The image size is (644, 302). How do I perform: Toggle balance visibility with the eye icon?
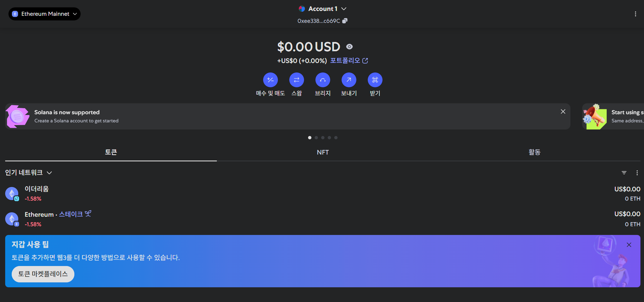click(349, 47)
